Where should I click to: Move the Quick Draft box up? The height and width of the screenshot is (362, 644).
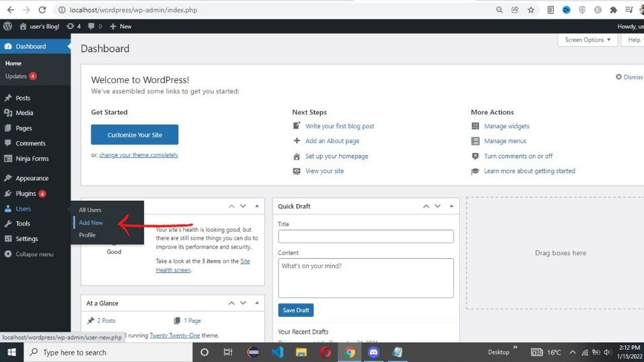pyautogui.click(x=426, y=206)
